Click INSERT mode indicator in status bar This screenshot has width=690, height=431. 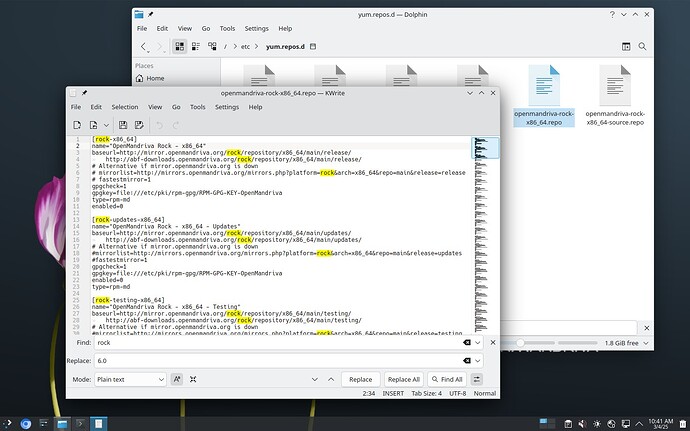[x=393, y=393]
